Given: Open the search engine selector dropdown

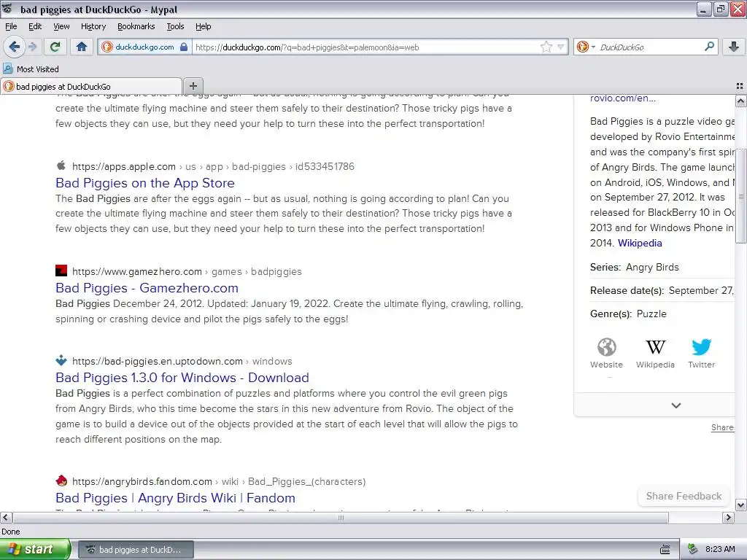Looking at the screenshot, I should click(x=586, y=47).
